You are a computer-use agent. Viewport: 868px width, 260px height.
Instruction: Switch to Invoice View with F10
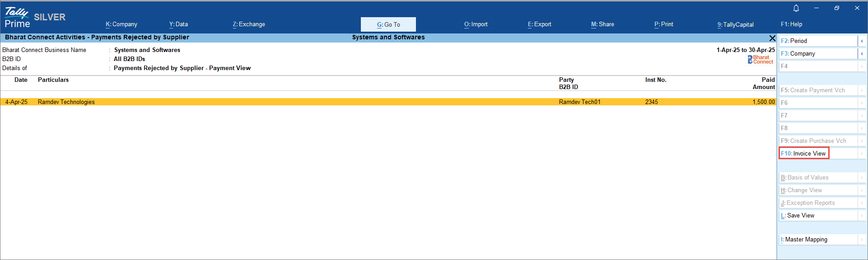pos(804,154)
